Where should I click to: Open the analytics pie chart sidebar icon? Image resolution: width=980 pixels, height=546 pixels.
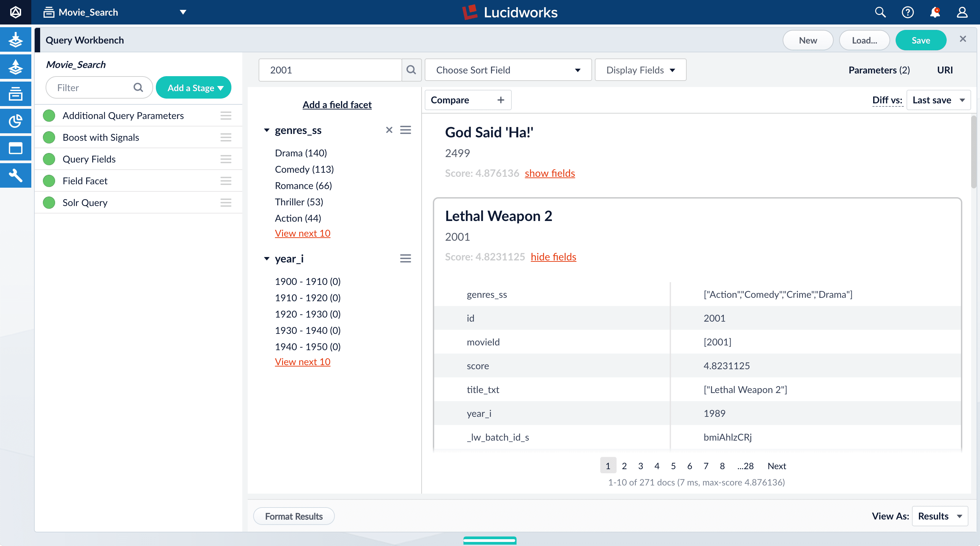pyautogui.click(x=16, y=121)
